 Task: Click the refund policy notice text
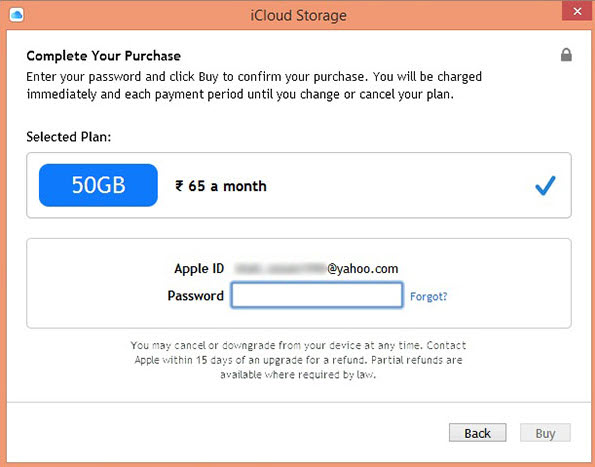(x=298, y=360)
